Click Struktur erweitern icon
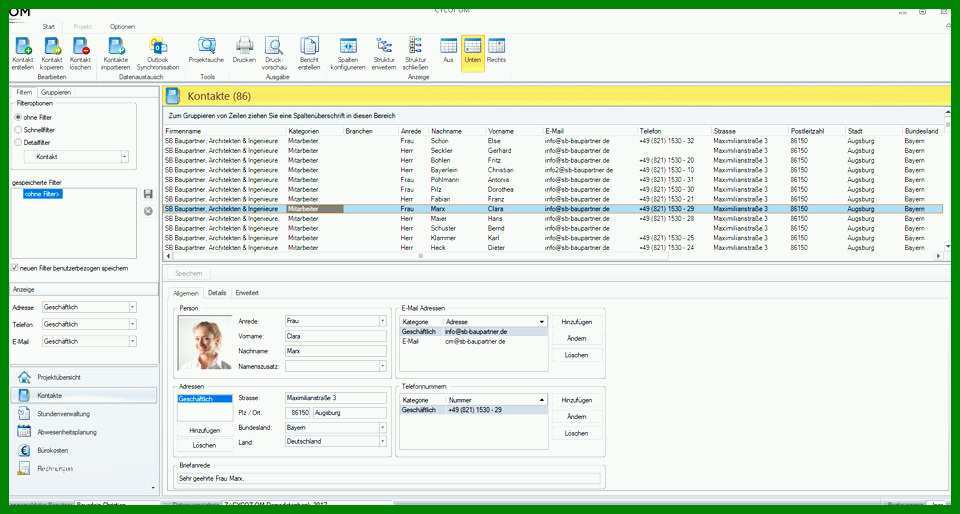Screen dimensions: 960x514 [x=384, y=47]
